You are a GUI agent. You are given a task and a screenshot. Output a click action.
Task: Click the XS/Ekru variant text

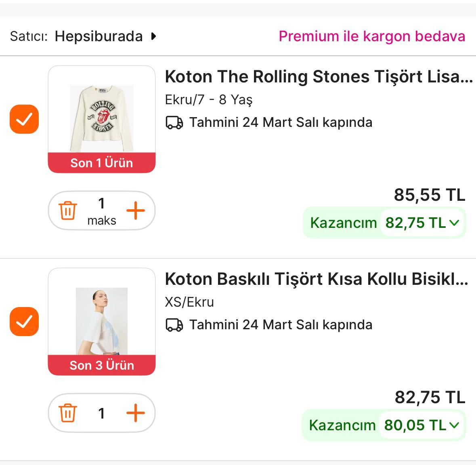(x=189, y=302)
